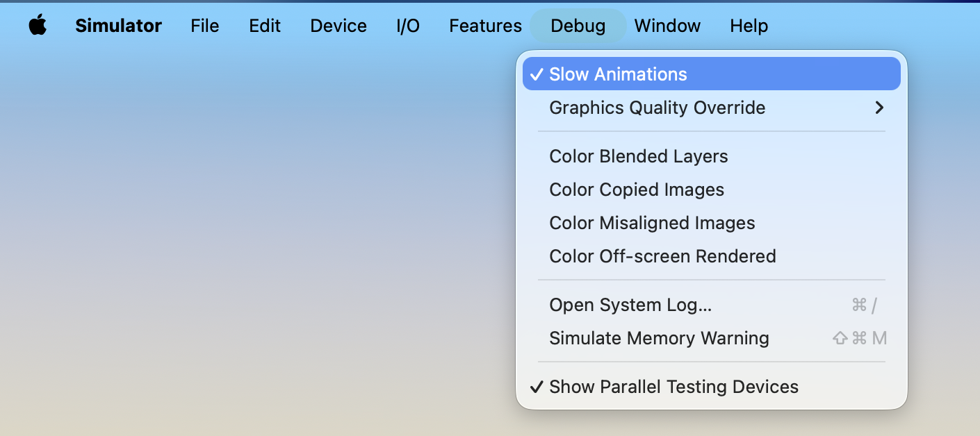Choose Open System Log…
This screenshot has width=980, height=436.
pos(711,305)
